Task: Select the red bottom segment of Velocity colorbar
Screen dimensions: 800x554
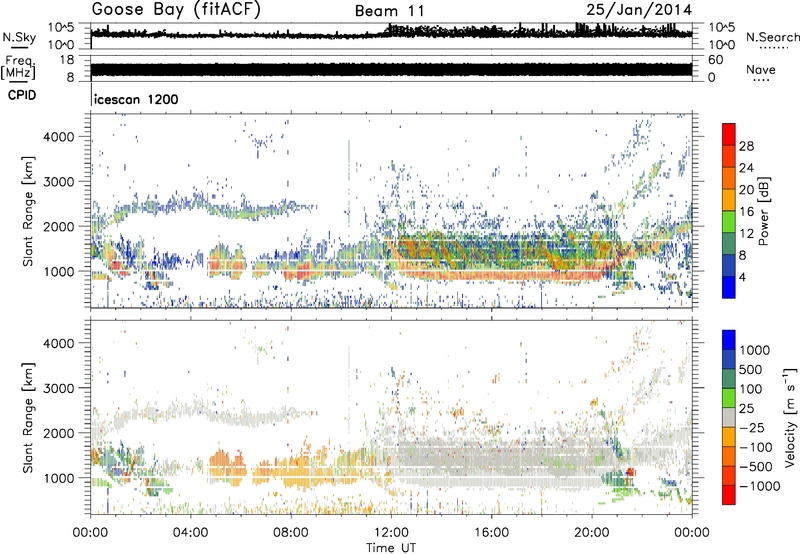Action: 729,494
